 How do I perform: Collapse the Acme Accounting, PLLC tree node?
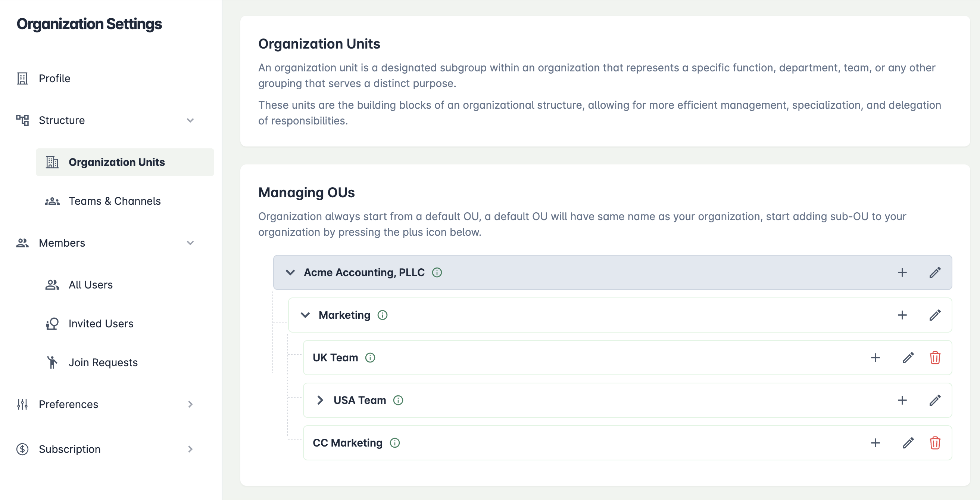tap(290, 272)
